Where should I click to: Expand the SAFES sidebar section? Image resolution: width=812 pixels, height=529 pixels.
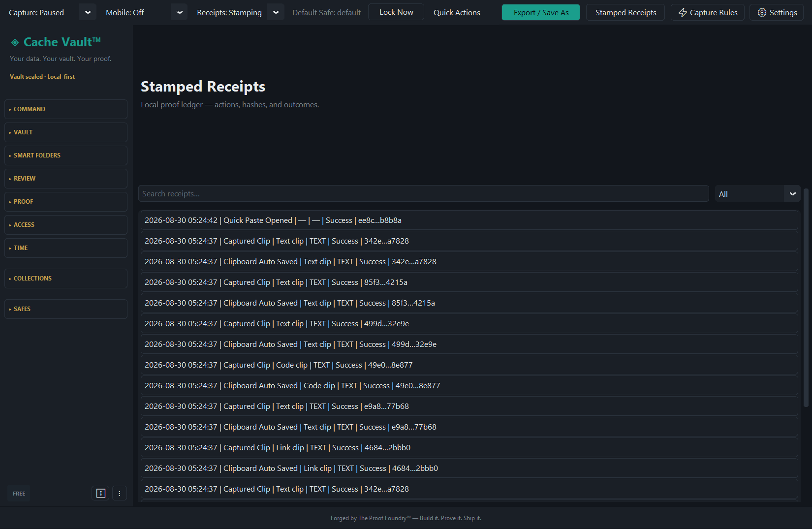click(x=66, y=309)
